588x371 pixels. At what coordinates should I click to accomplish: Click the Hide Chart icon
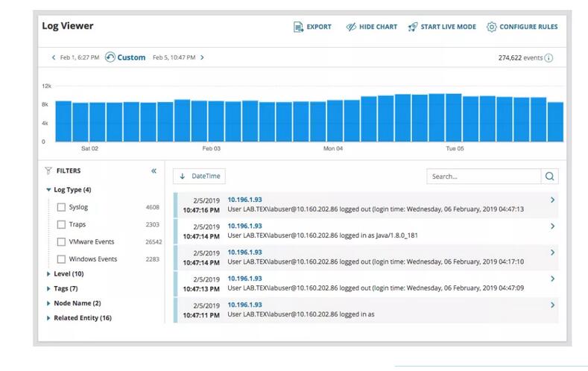pyautogui.click(x=351, y=27)
